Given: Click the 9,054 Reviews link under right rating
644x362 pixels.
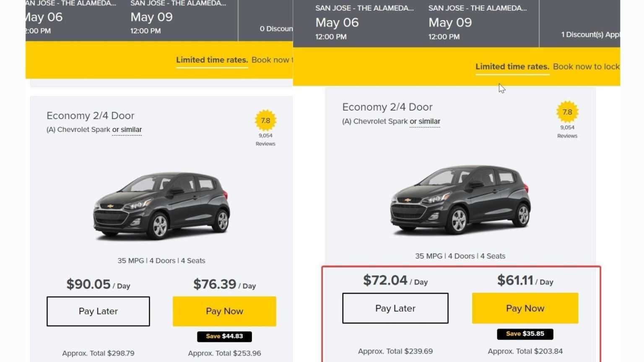Looking at the screenshot, I should pos(567,132).
